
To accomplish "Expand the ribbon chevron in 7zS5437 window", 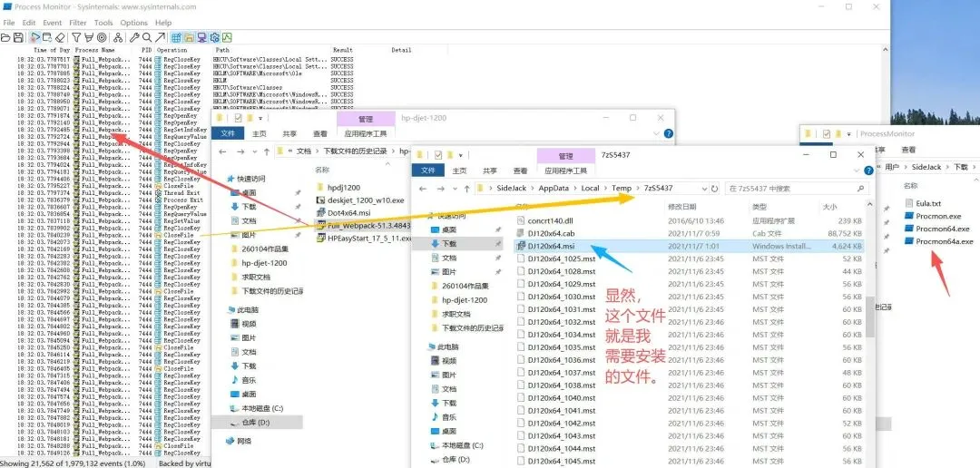I will (855, 170).
